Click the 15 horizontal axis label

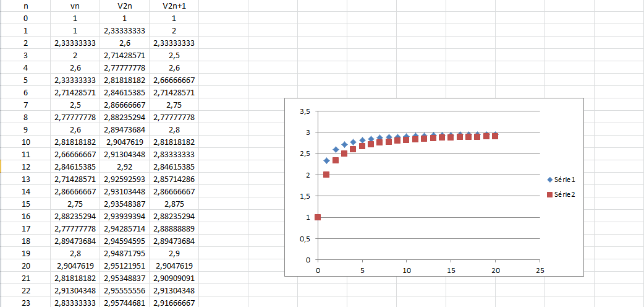(451, 270)
